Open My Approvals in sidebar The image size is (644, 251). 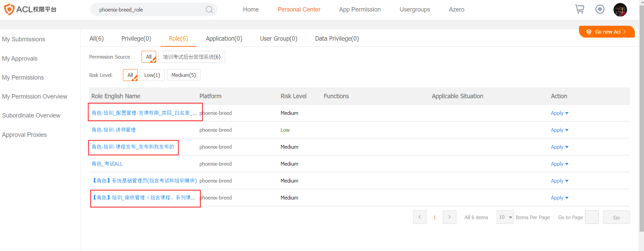(20, 59)
